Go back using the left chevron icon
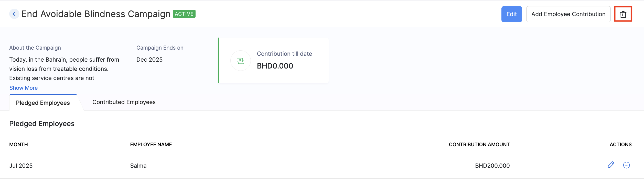The width and height of the screenshot is (644, 180). click(14, 14)
